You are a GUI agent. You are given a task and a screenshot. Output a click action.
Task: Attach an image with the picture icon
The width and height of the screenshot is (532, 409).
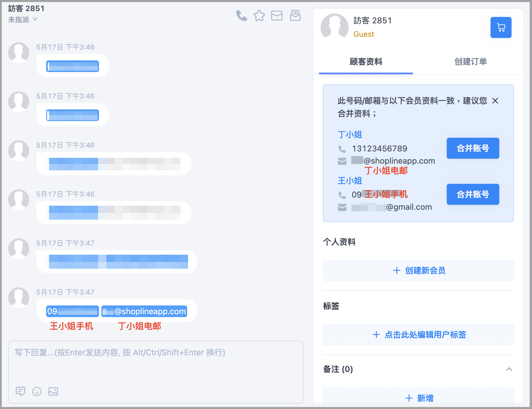pos(53,391)
